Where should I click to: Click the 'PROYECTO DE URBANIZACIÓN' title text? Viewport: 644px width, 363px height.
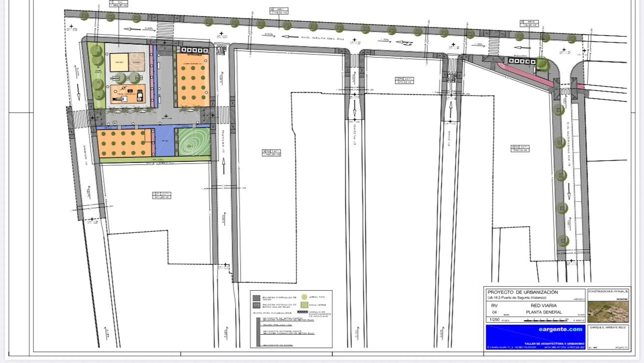tap(523, 292)
